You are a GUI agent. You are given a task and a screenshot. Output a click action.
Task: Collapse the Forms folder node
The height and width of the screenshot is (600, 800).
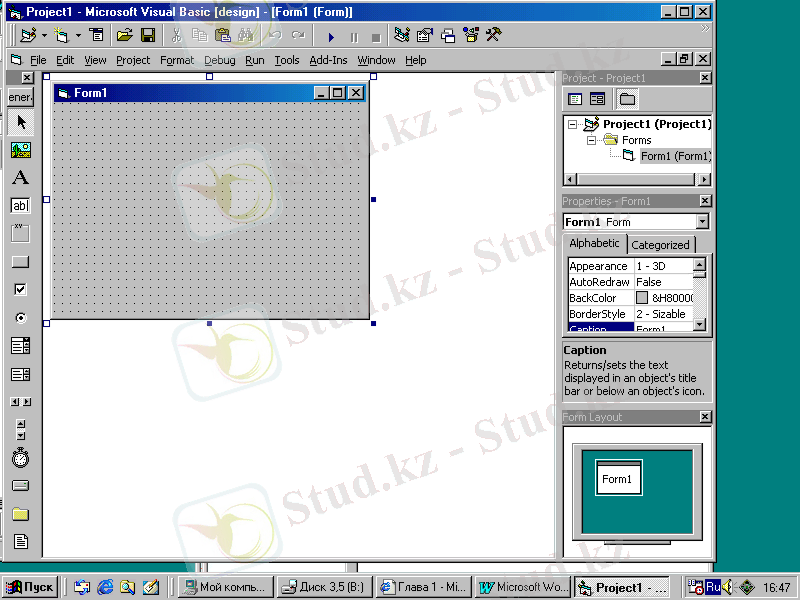[x=591, y=140]
